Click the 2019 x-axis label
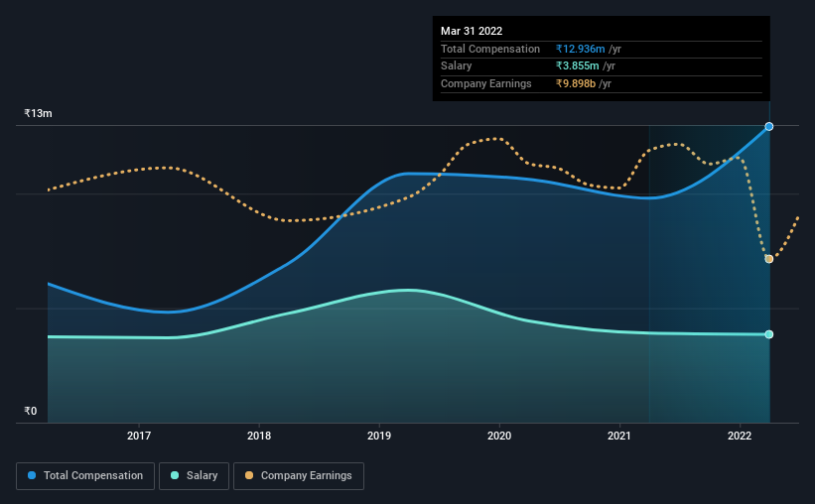This screenshot has width=815, height=504. 379,436
